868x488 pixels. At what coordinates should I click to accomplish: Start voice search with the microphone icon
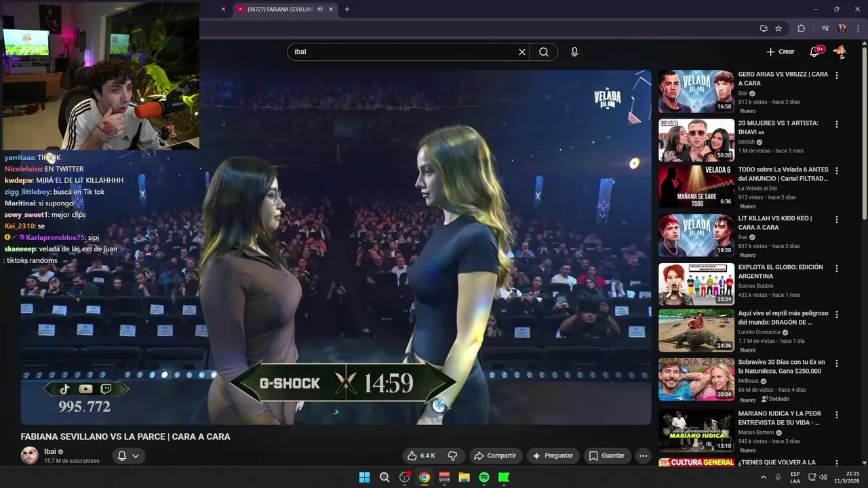coord(574,52)
